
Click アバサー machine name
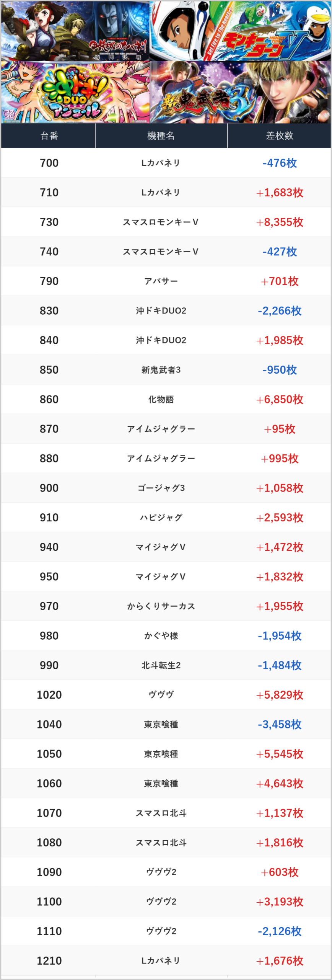coord(161,281)
